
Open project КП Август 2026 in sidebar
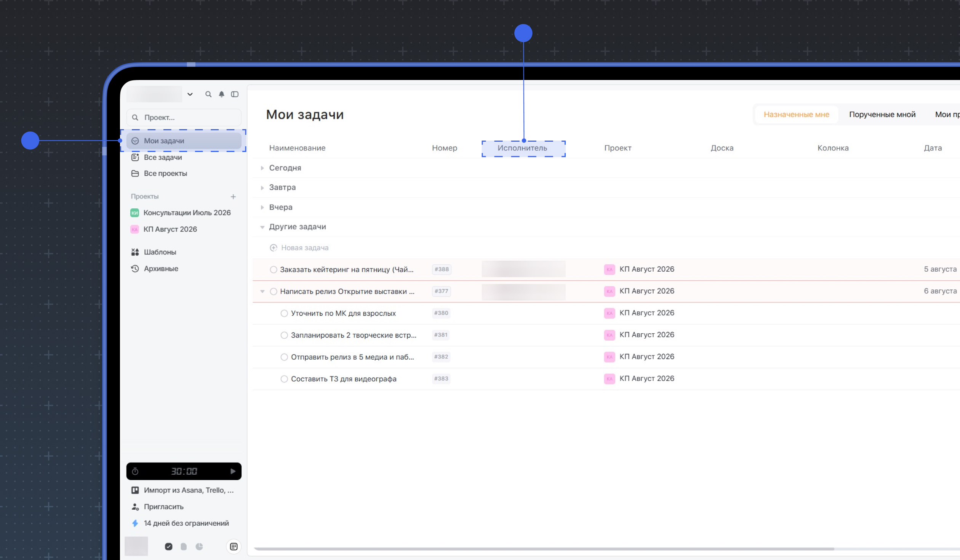pyautogui.click(x=170, y=229)
